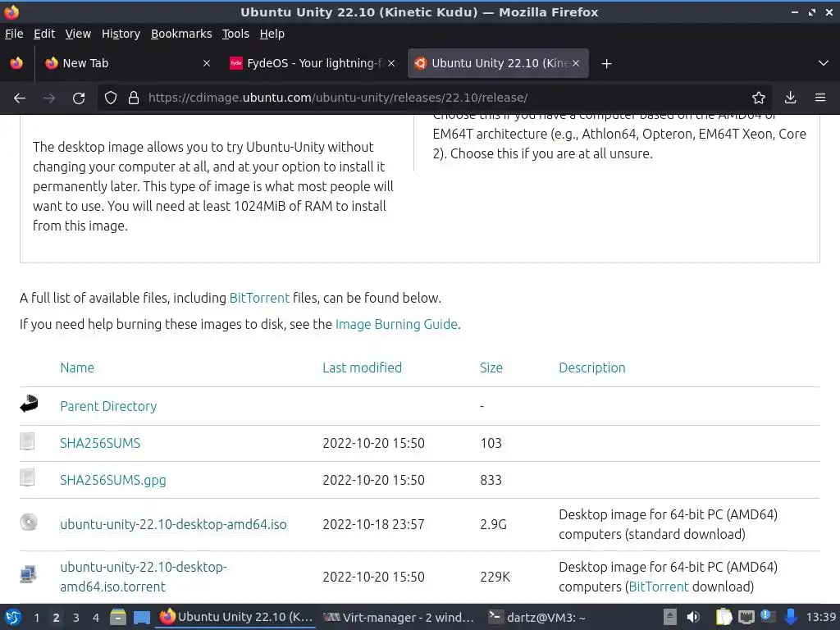The width and height of the screenshot is (840, 630).
Task: Open clipboard manager tray icon
Action: coord(724,617)
